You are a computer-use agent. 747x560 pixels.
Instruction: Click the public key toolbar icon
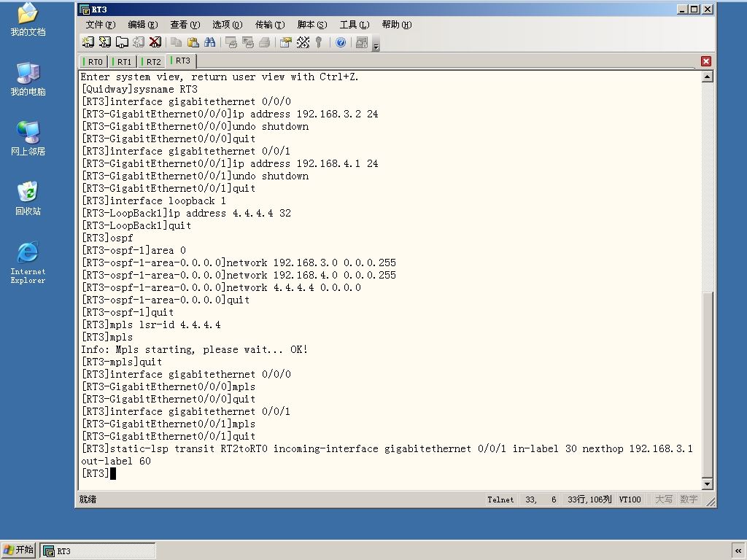tap(320, 42)
